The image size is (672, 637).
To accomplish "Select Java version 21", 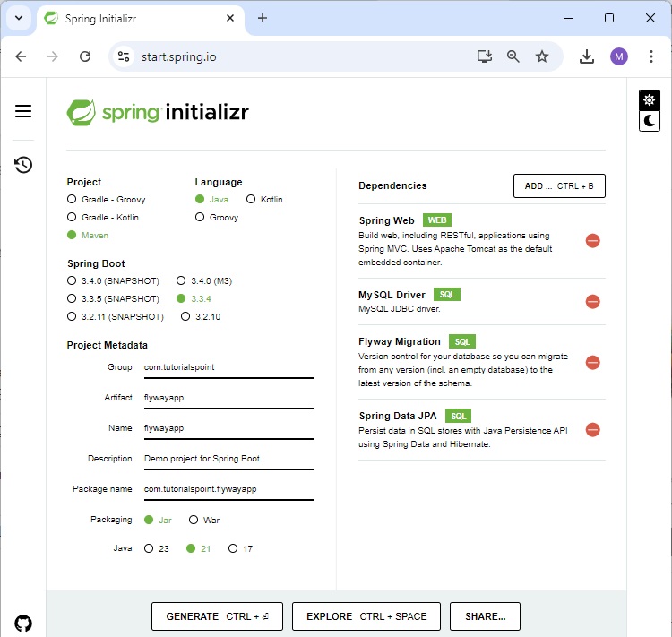I will click(198, 548).
